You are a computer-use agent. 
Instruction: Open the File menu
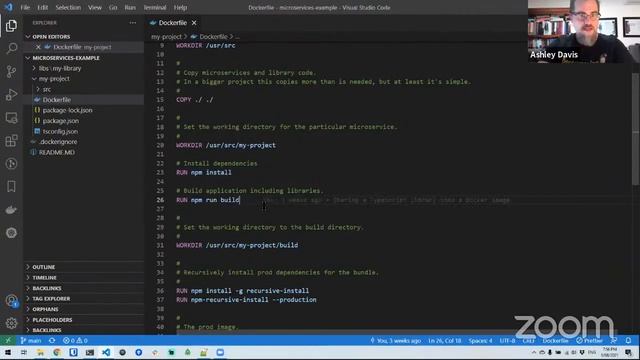[25, 7]
